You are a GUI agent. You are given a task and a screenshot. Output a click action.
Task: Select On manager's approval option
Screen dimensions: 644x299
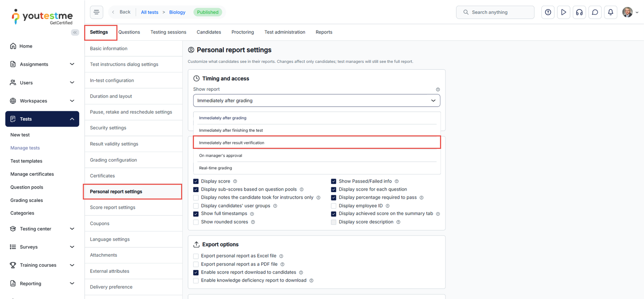[221, 156]
